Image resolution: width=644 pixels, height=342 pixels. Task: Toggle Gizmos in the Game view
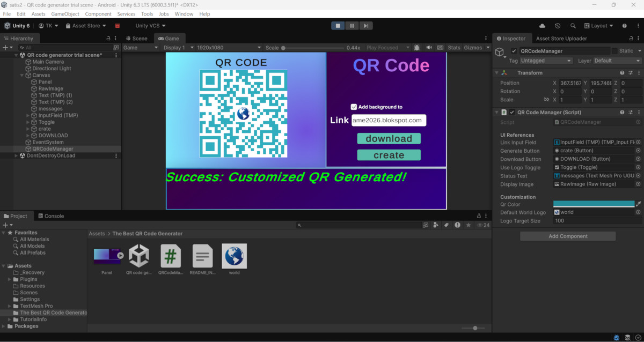(x=473, y=48)
